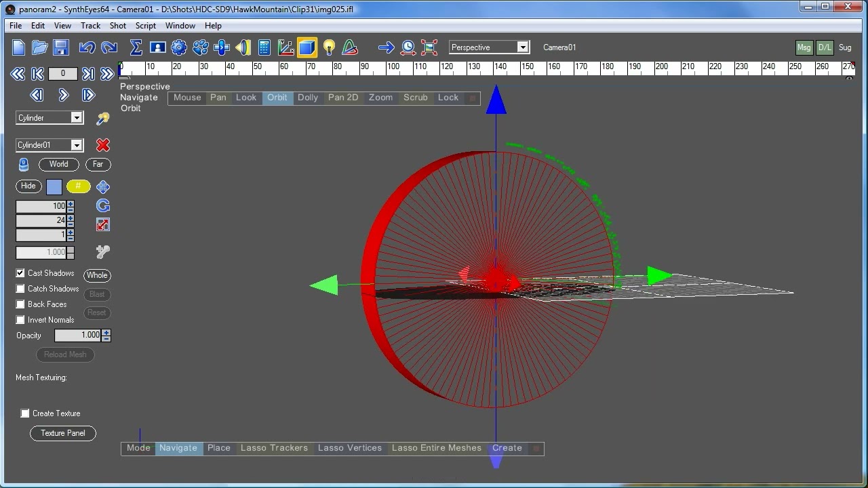Image resolution: width=868 pixels, height=488 pixels.
Task: Click the Msg button
Action: coord(804,47)
